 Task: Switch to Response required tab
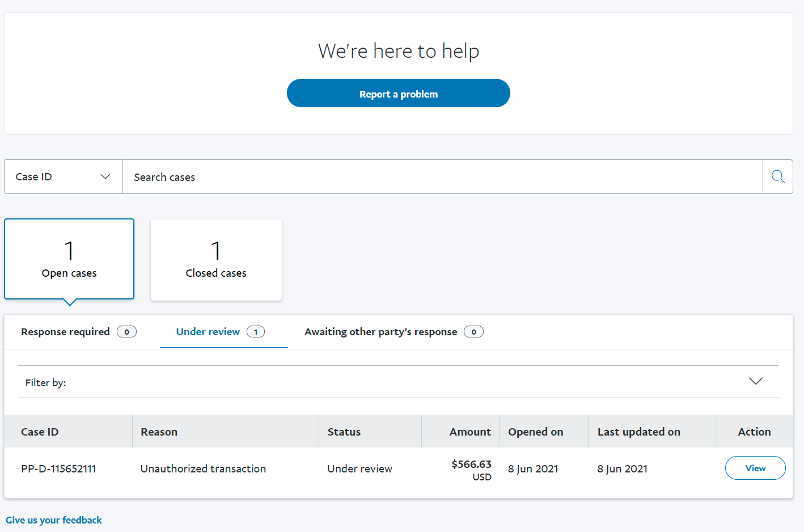pyautogui.click(x=78, y=332)
